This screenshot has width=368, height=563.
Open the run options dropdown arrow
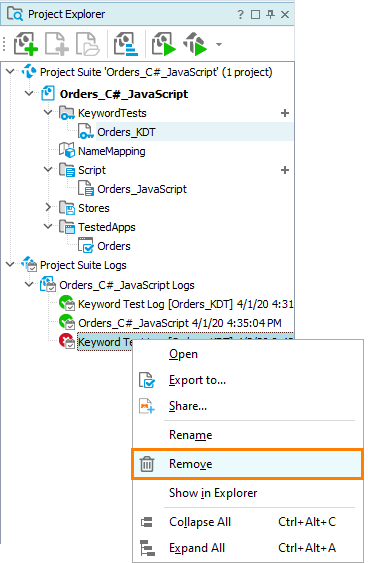pos(219,45)
